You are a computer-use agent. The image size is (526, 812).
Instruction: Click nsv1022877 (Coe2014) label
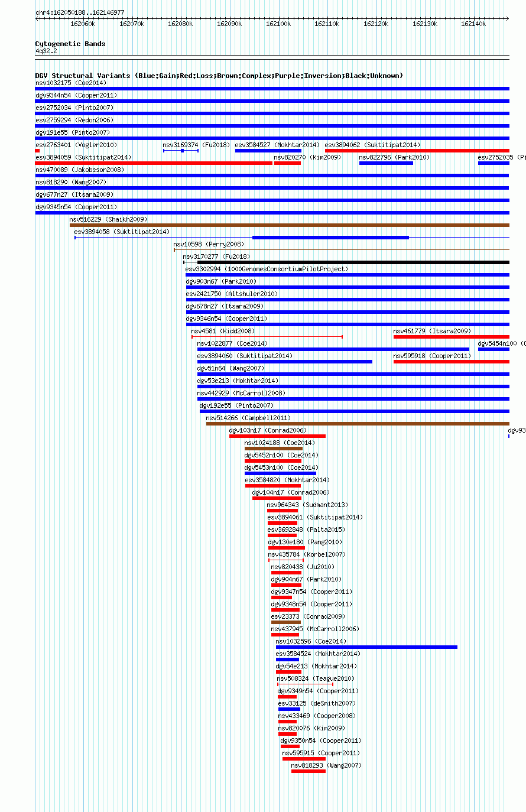pos(233,343)
